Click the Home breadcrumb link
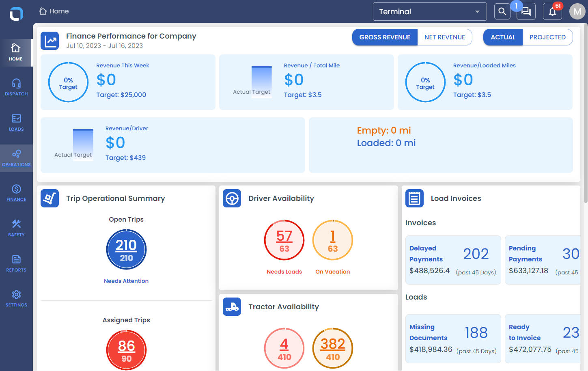The height and width of the screenshot is (371, 588). [54, 11]
